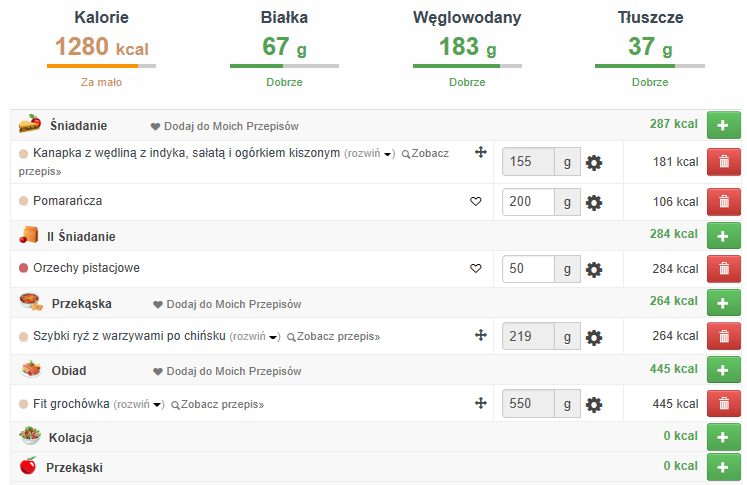The image size is (747, 485).
Task: Delete the Pomarańcza entry with trash icon
Action: coord(724,202)
